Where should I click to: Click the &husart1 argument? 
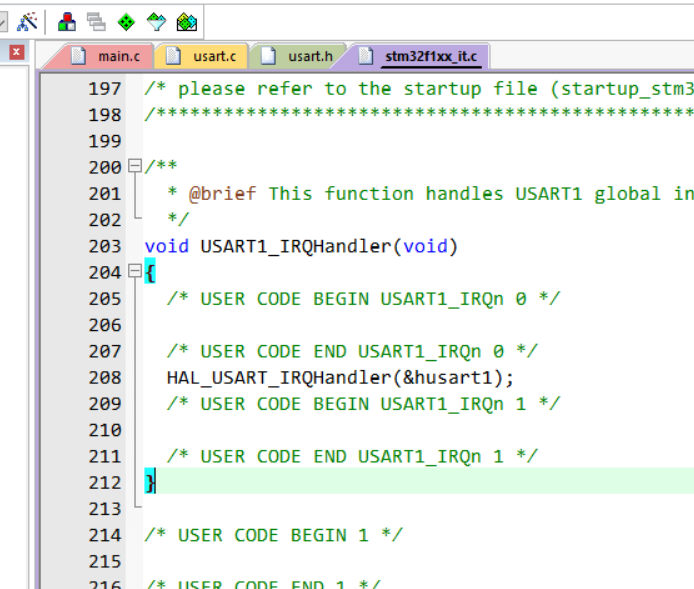447,378
